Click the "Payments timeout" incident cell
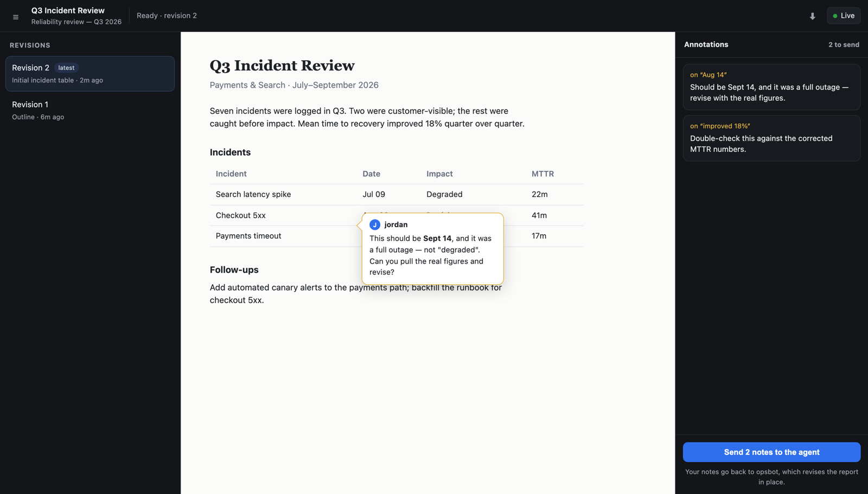This screenshot has width=868, height=494. 248,236
